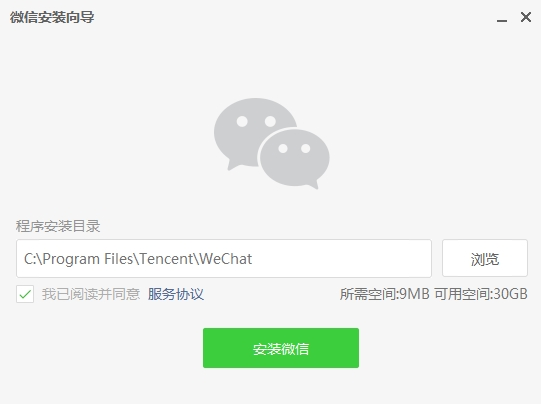
Task: Click the 微信安装向导 window title
Action: tap(52, 17)
